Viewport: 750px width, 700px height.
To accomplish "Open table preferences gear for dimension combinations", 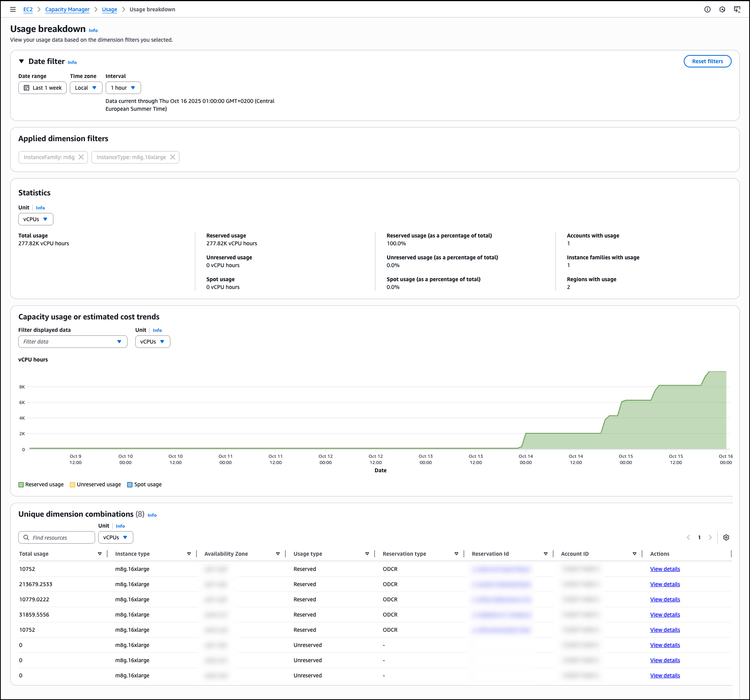I will pos(726,537).
